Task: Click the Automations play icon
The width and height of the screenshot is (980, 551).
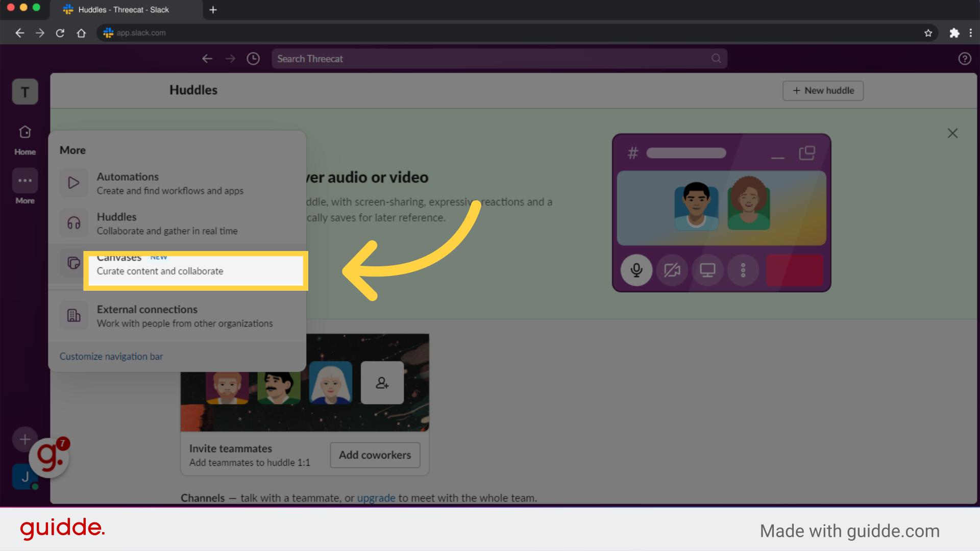Action: coord(73,183)
